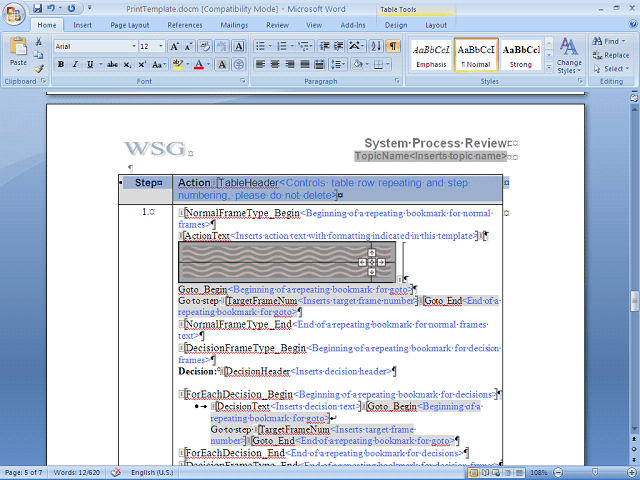Open Font dialog launcher
The height and width of the screenshot is (480, 640).
tap(243, 81)
